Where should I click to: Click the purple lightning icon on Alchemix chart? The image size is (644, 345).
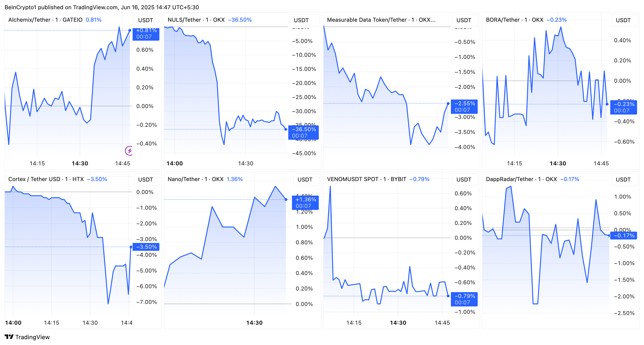(129, 151)
